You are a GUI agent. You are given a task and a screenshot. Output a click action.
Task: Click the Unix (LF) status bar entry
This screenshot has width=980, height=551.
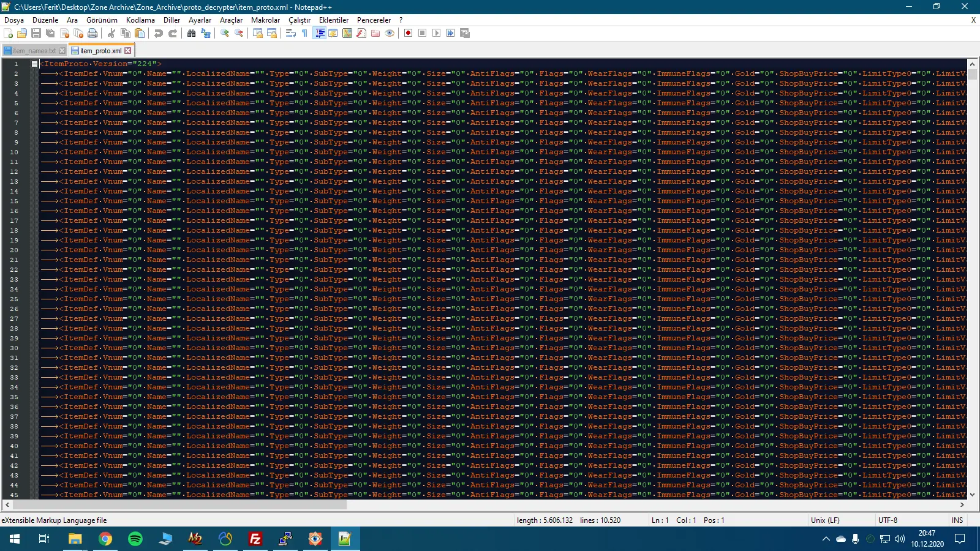coord(825,520)
